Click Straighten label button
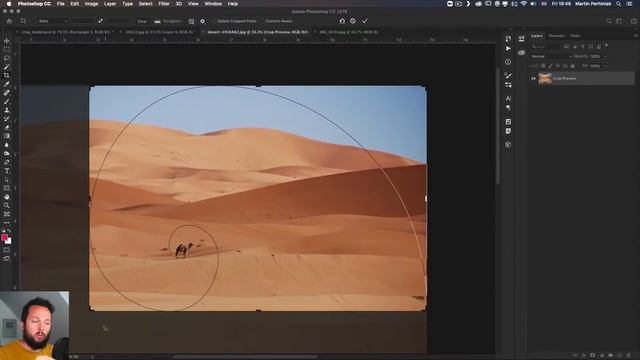Image resolution: width=640 pixels, height=360 pixels. [172, 21]
